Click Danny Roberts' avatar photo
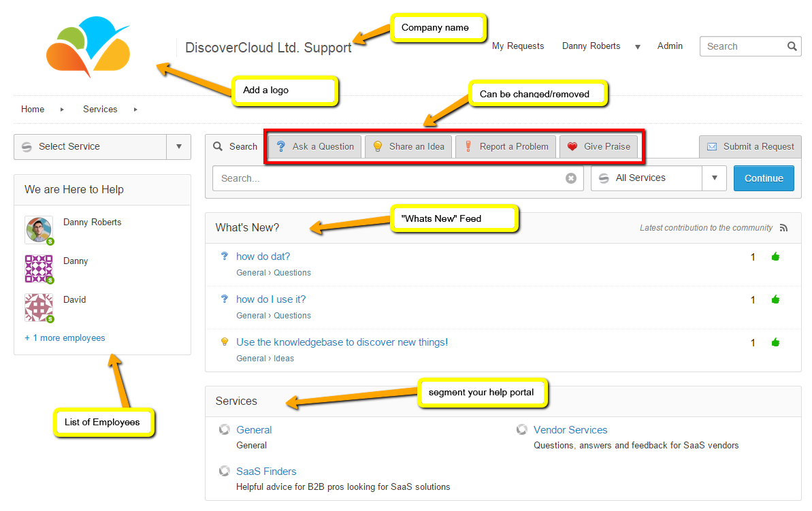The image size is (812, 511). pyautogui.click(x=38, y=229)
